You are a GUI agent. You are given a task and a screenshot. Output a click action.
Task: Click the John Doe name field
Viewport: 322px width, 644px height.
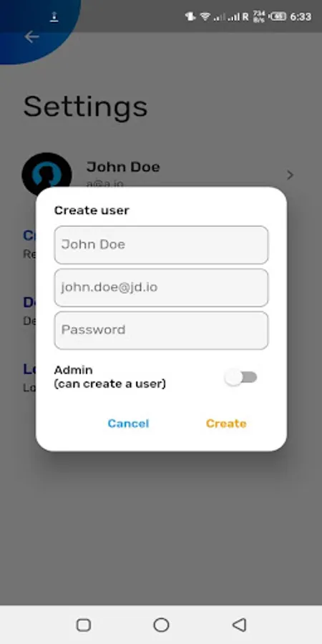161,245
